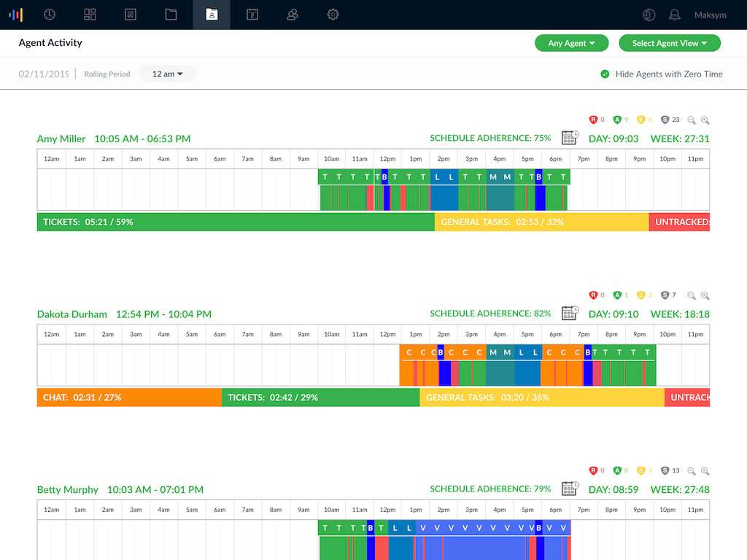Image resolution: width=747 pixels, height=560 pixels.
Task: Click red R shield badge for Betty Murphy
Action: point(593,471)
